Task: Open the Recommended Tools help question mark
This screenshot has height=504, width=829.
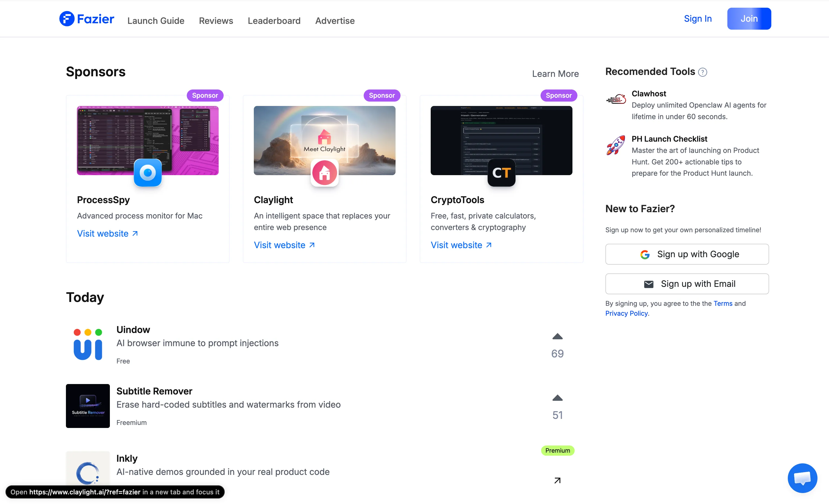Action: tap(702, 72)
